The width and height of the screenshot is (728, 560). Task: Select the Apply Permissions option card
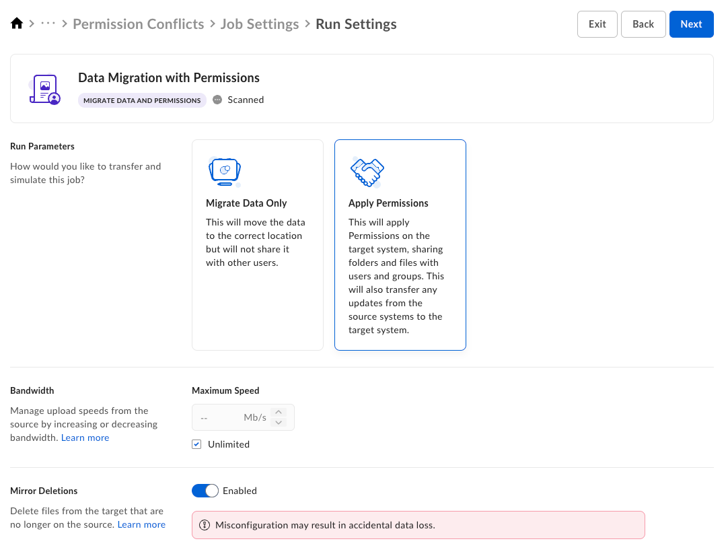(x=400, y=245)
